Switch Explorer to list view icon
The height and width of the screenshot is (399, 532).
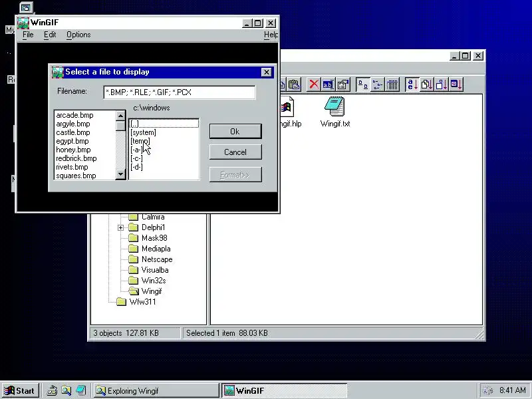pyautogui.click(x=377, y=84)
